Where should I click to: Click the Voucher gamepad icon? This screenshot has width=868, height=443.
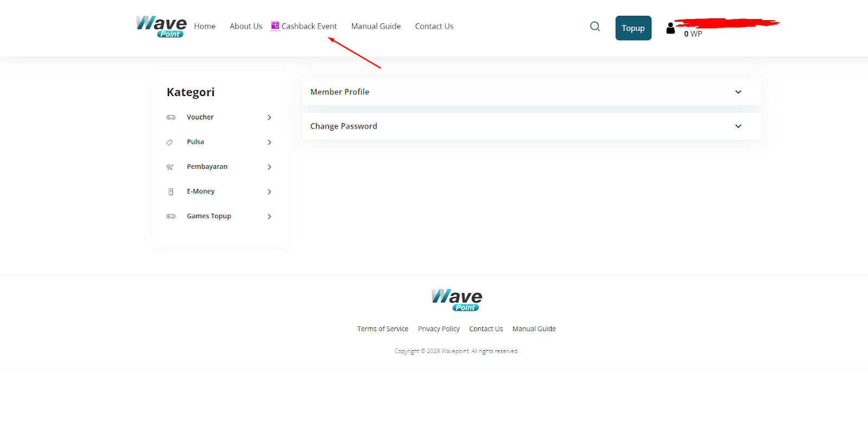171,117
